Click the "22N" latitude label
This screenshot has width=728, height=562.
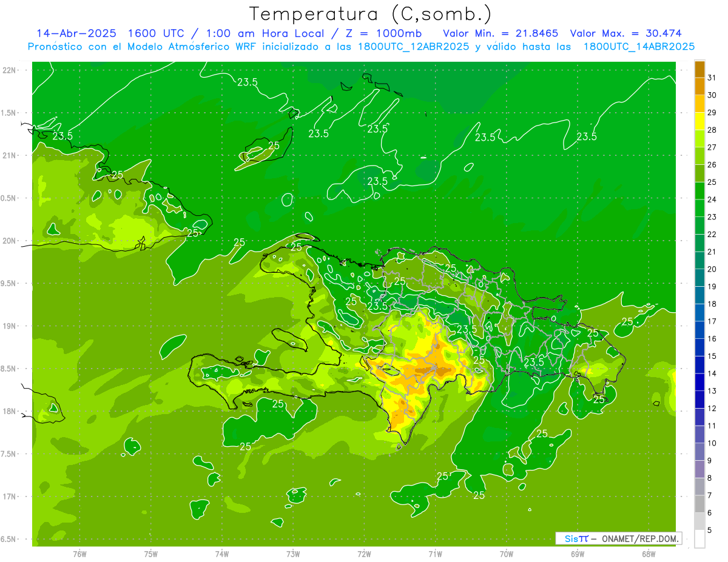tap(10, 70)
